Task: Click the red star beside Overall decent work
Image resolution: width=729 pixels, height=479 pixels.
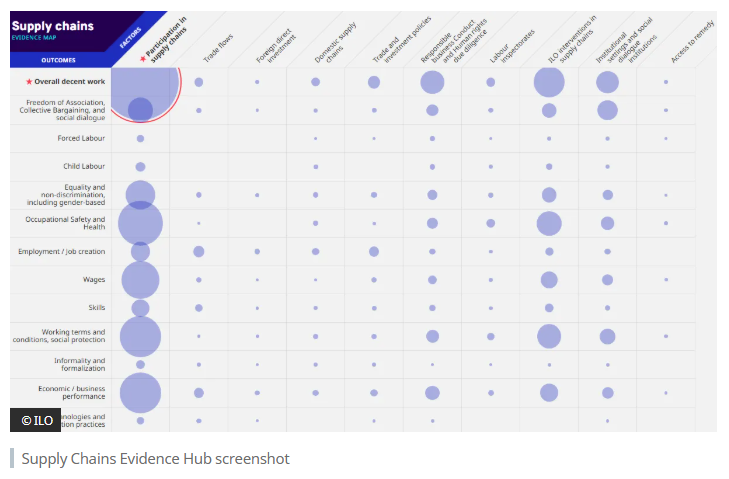Action: coord(29,81)
